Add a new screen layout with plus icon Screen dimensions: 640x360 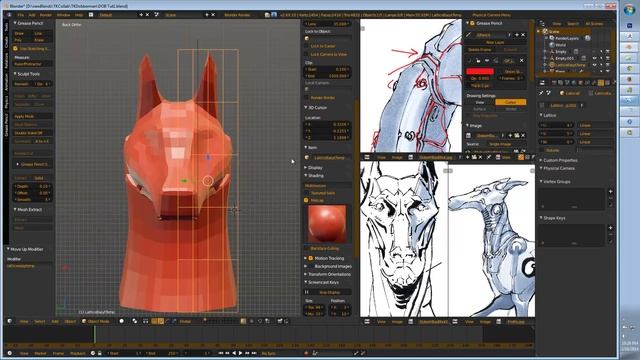pyautogui.click(x=141, y=15)
